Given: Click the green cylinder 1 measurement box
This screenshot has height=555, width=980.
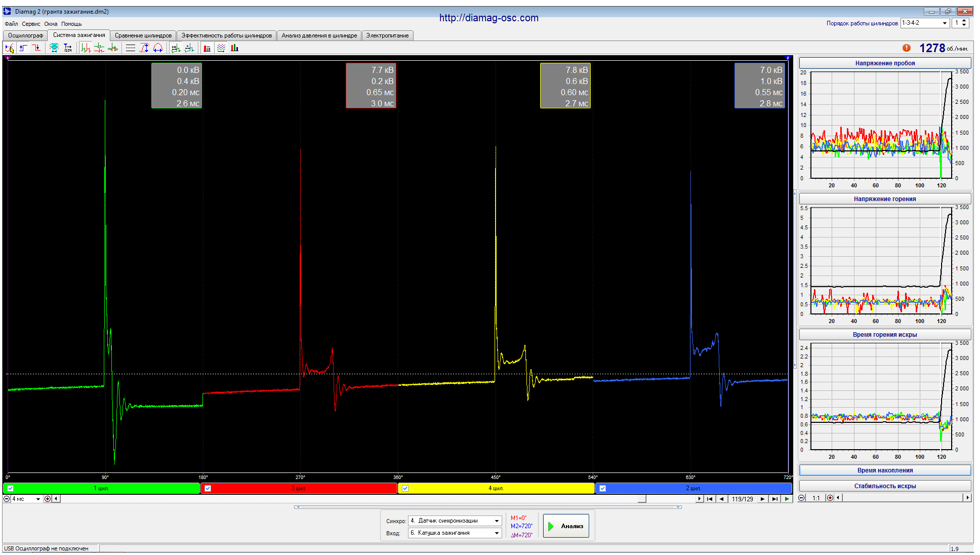Looking at the screenshot, I should click(x=177, y=86).
